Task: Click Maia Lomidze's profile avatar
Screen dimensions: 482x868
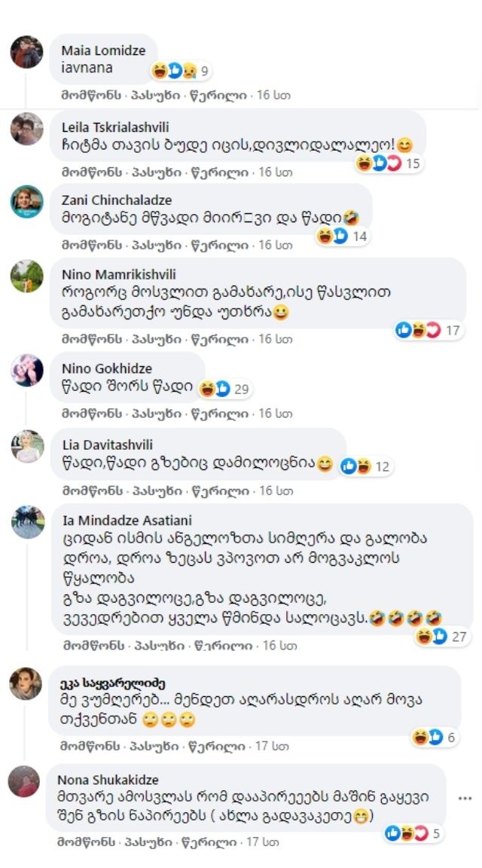Action: pyautogui.click(x=26, y=53)
